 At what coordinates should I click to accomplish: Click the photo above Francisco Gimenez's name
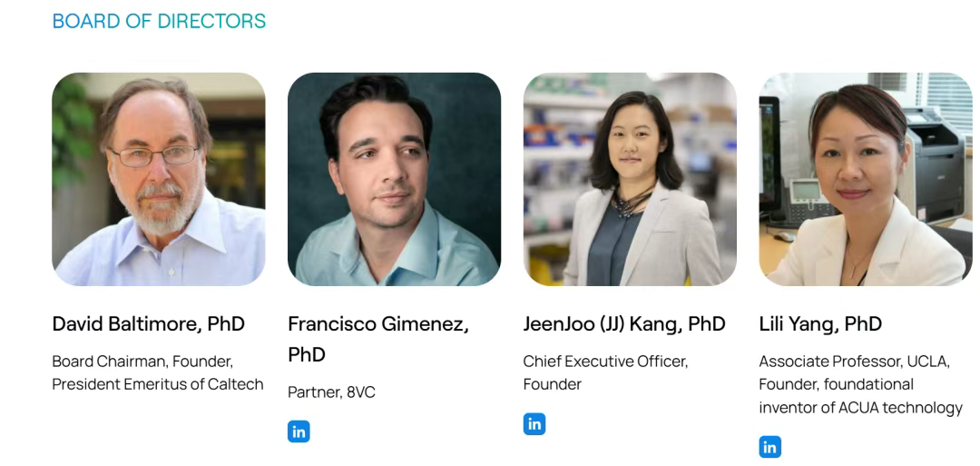coord(394,179)
